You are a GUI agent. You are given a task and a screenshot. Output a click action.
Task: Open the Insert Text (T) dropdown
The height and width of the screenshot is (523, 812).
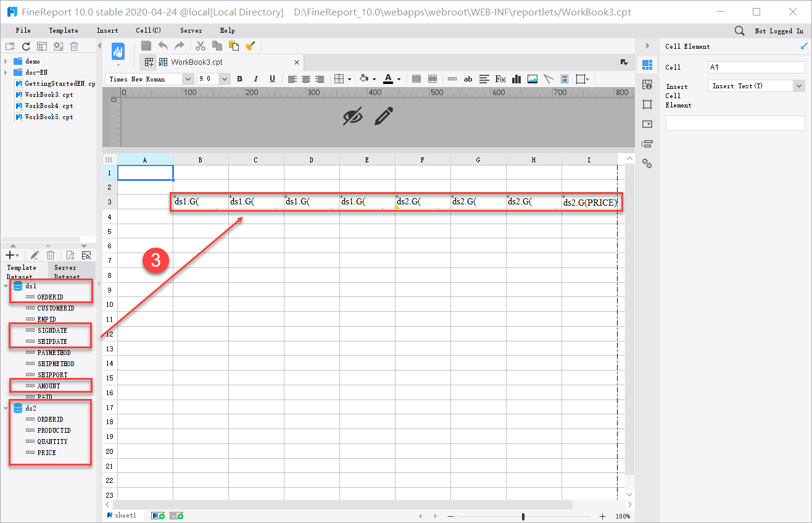click(800, 86)
